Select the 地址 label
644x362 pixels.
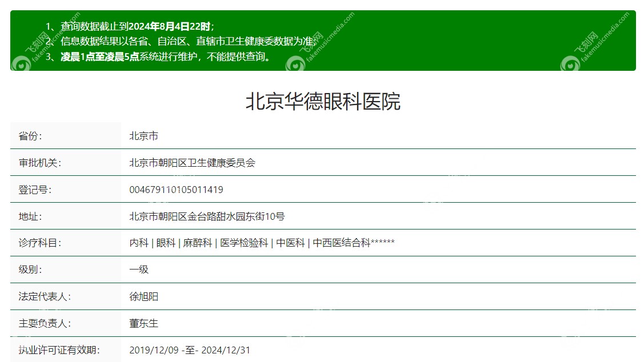[30, 217]
